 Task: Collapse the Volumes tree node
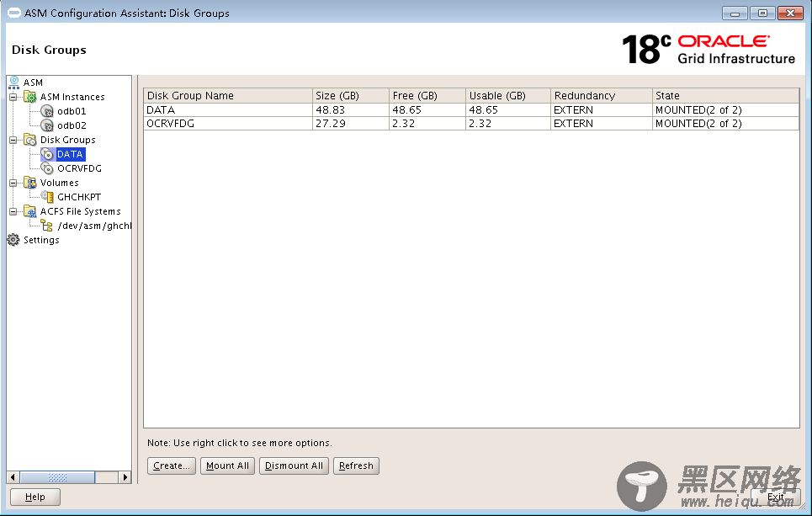[x=13, y=183]
